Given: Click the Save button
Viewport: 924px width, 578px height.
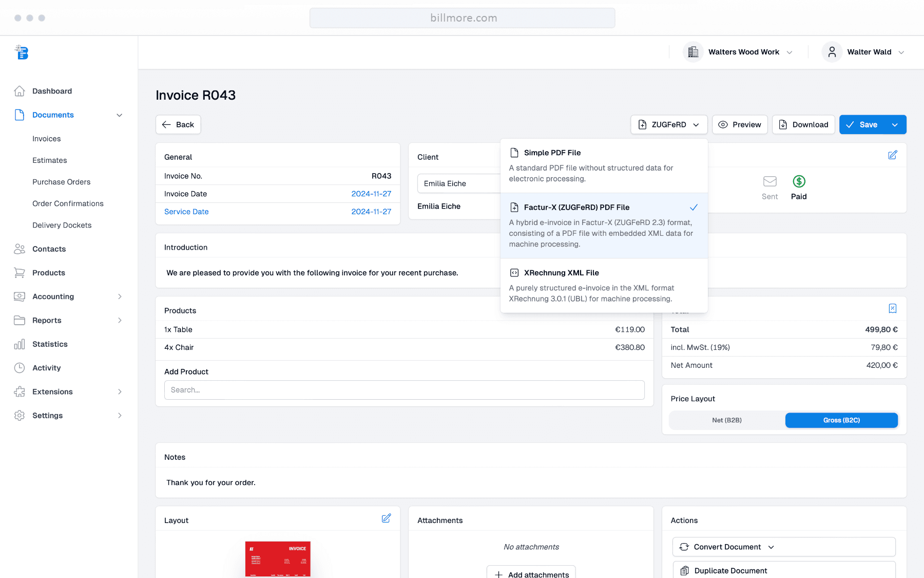Looking at the screenshot, I should click(x=862, y=125).
